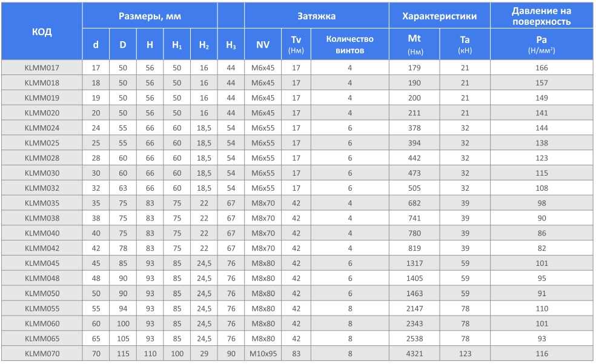Screen dimensions: 596x364
Task: Select the Pa (Н/мм²) column header
Action: 541,44
